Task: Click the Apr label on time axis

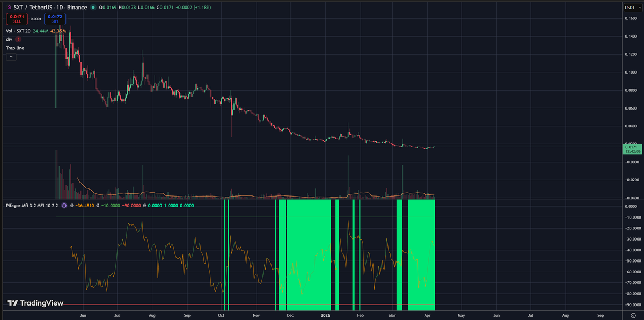Action: pos(428,316)
